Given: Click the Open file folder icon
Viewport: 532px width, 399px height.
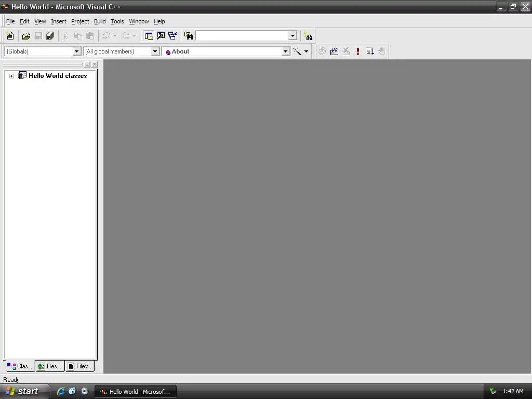Looking at the screenshot, I should pyautogui.click(x=26, y=36).
